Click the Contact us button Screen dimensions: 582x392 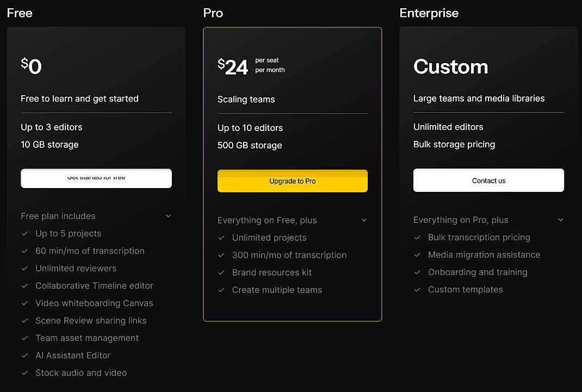click(x=488, y=181)
